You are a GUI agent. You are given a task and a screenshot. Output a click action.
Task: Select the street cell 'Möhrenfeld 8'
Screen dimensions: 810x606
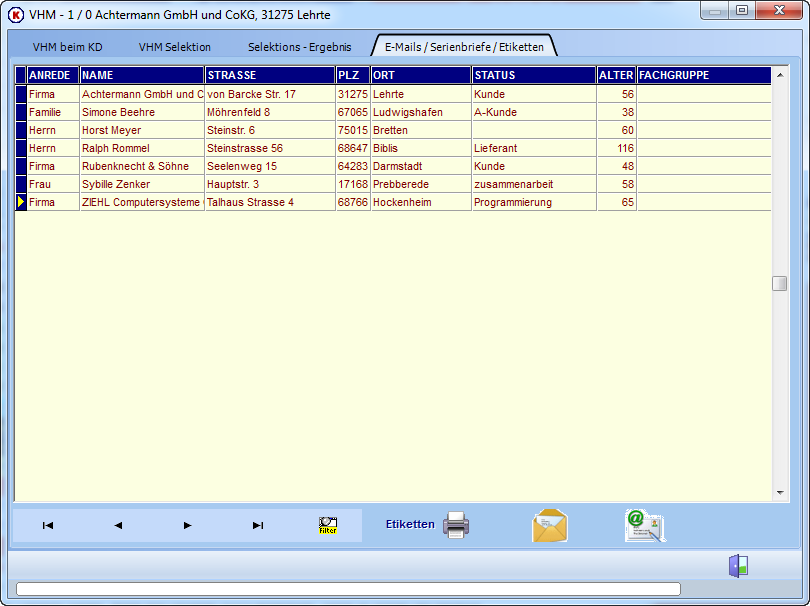coord(270,112)
